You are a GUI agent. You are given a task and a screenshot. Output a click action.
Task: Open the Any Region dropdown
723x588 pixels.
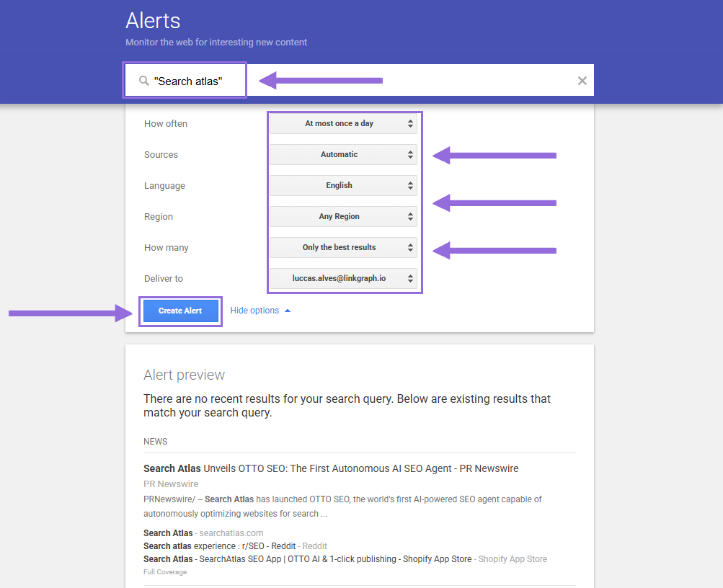[x=343, y=216]
